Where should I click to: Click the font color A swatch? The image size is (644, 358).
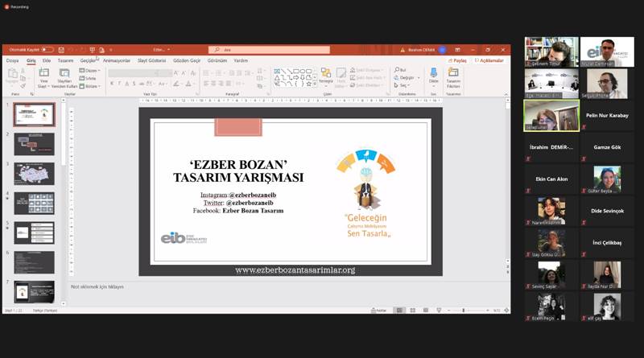point(188,84)
